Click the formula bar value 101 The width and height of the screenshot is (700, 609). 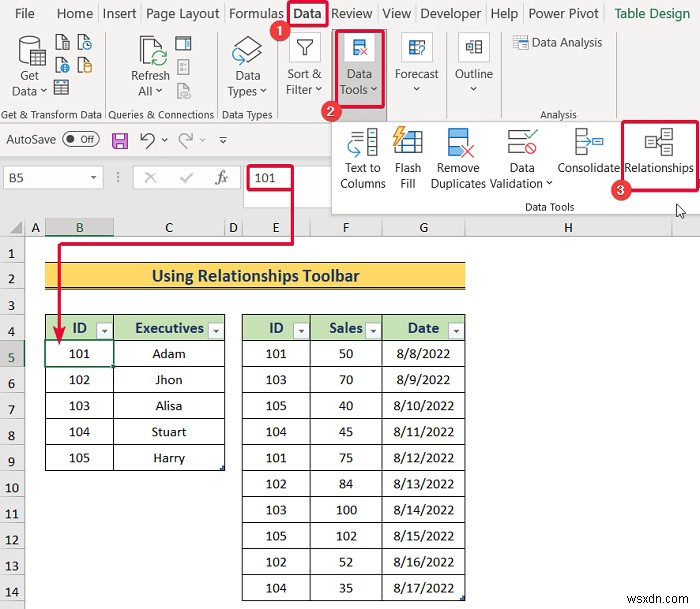(265, 178)
